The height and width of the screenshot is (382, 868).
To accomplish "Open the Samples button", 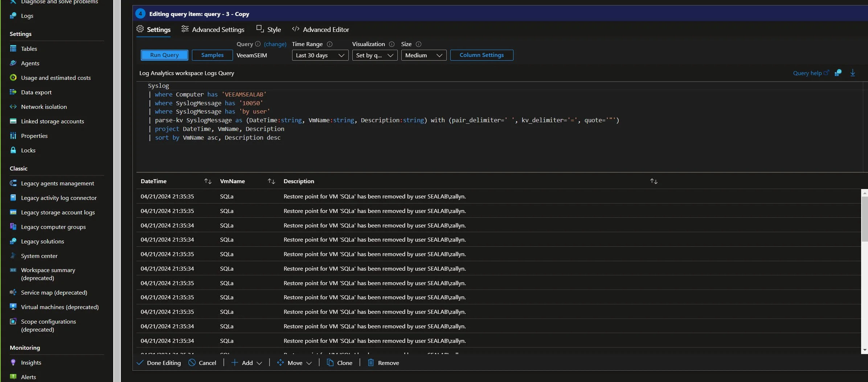I will [x=212, y=55].
